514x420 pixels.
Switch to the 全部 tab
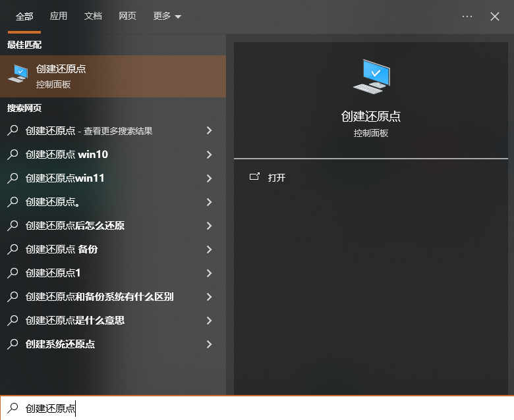pyautogui.click(x=24, y=16)
